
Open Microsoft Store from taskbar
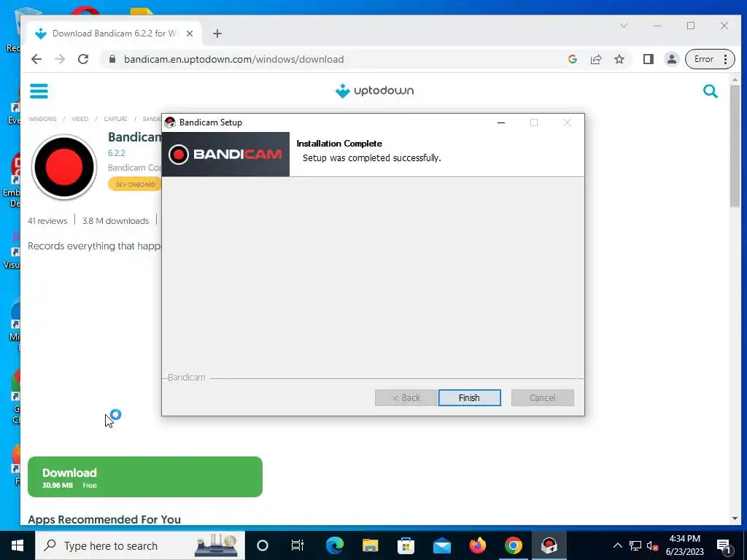point(406,545)
